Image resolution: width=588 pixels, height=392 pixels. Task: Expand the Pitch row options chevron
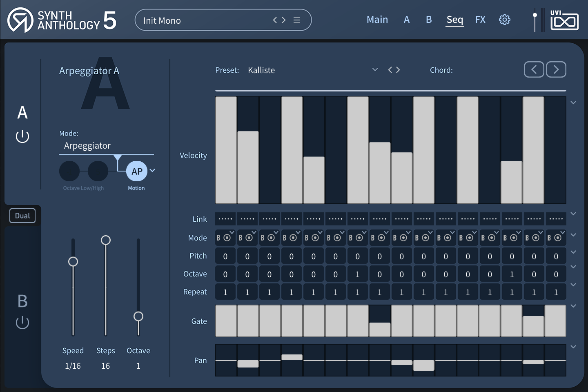[x=573, y=252]
